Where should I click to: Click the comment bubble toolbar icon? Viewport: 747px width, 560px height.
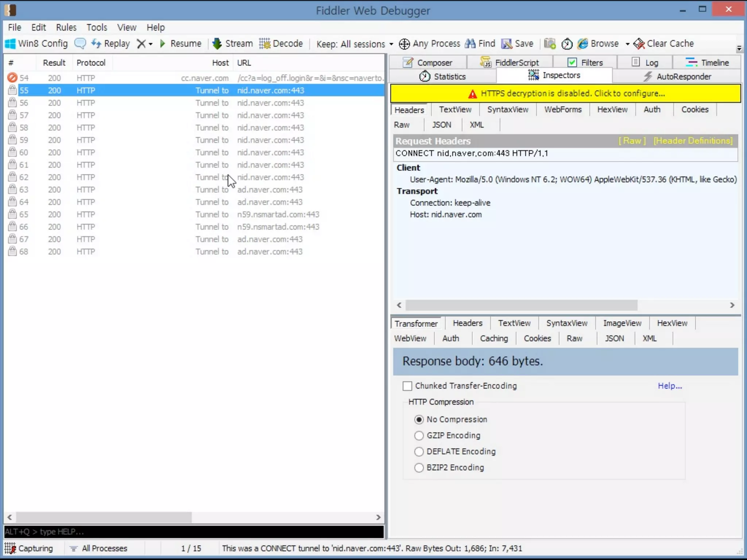80,44
